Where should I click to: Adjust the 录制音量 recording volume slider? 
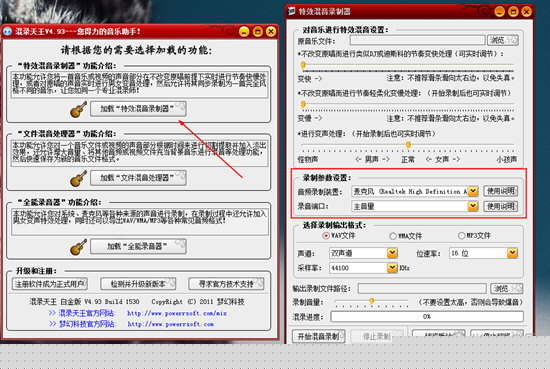pyautogui.click(x=371, y=302)
